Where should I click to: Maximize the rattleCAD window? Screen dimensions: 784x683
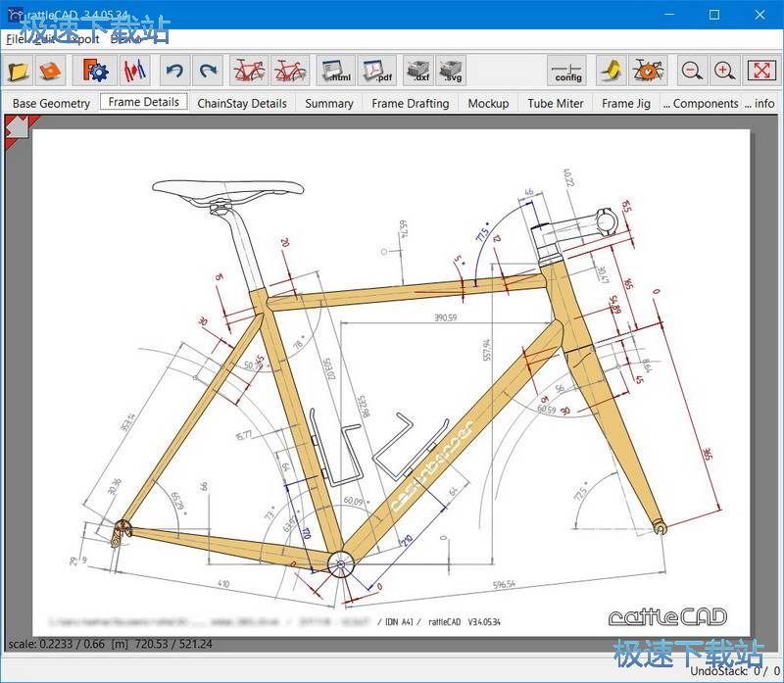pyautogui.click(x=714, y=15)
